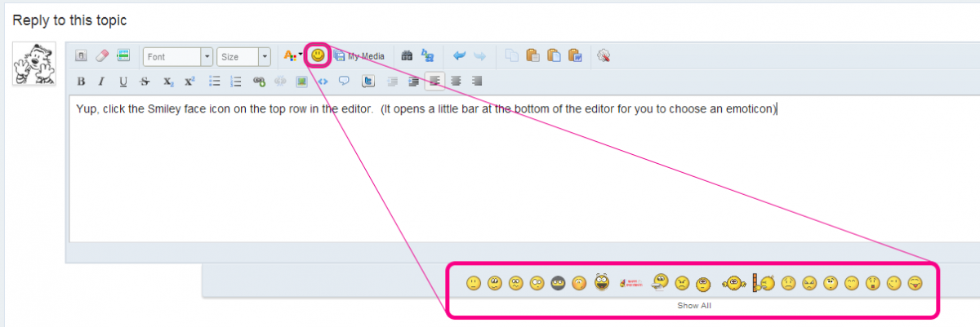Click the eraser remove-formatting icon

[102, 56]
